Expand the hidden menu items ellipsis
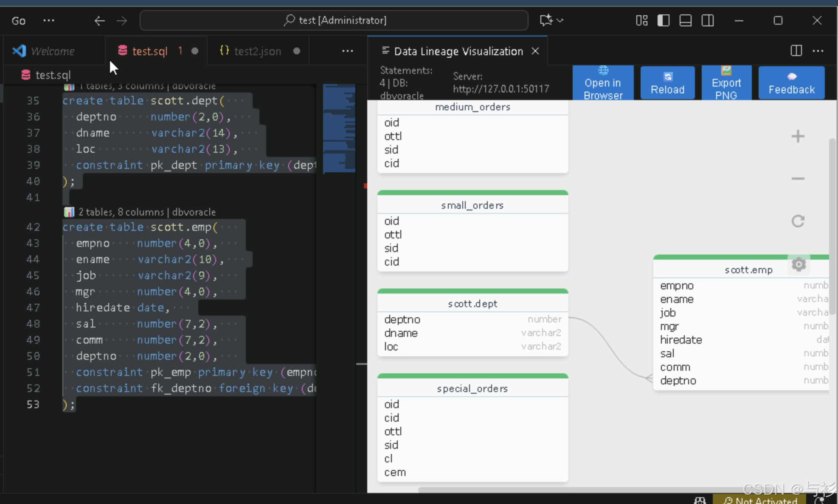Image resolution: width=838 pixels, height=504 pixels. click(x=49, y=20)
